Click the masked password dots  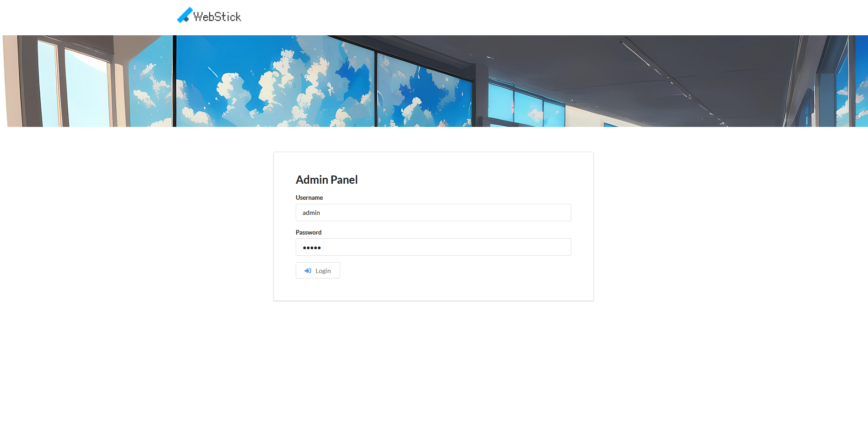click(312, 247)
